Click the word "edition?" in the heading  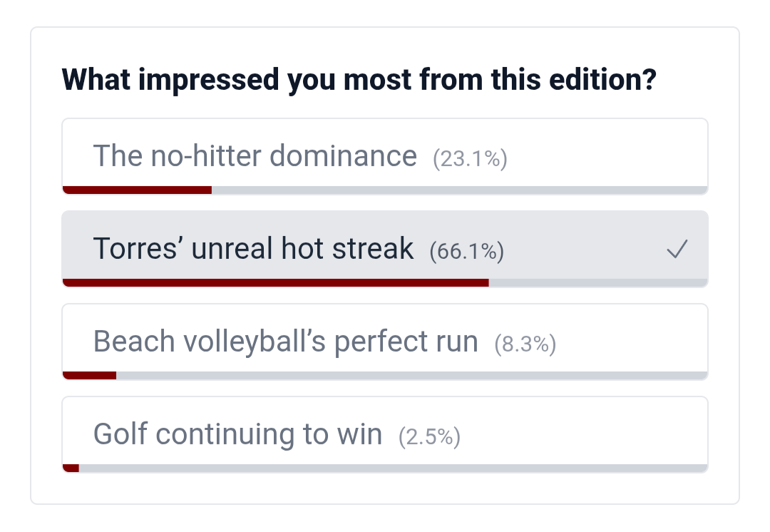602,79
